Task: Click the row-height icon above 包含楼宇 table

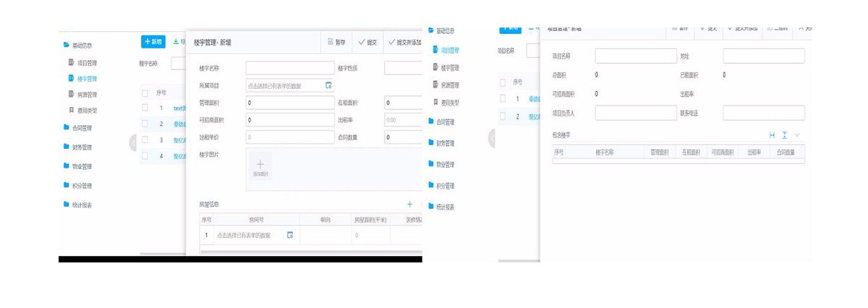Action: tap(784, 135)
